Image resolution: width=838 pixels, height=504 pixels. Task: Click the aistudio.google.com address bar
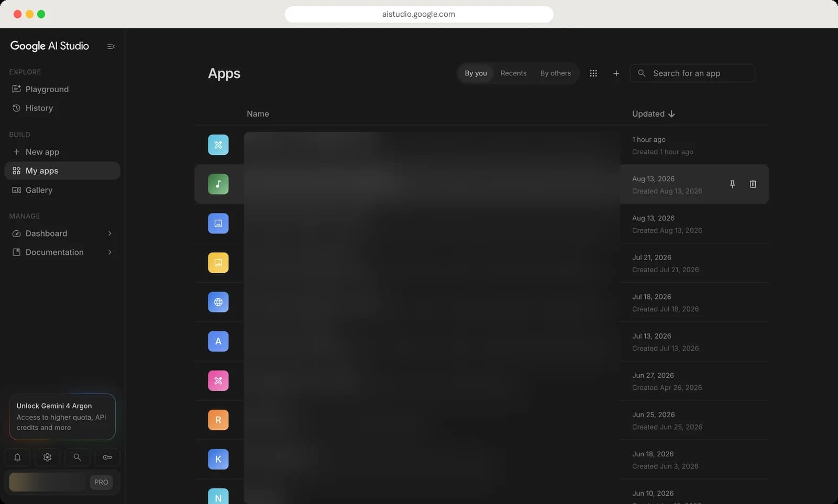click(419, 14)
